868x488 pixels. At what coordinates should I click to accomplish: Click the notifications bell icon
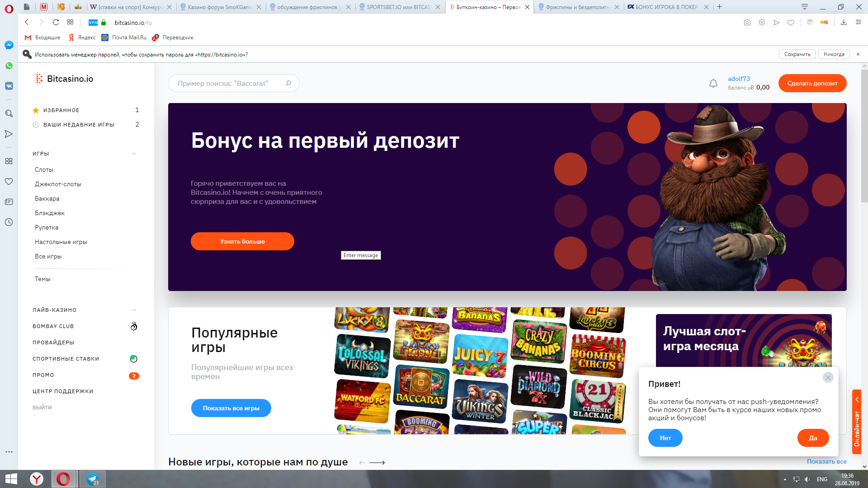pyautogui.click(x=713, y=84)
